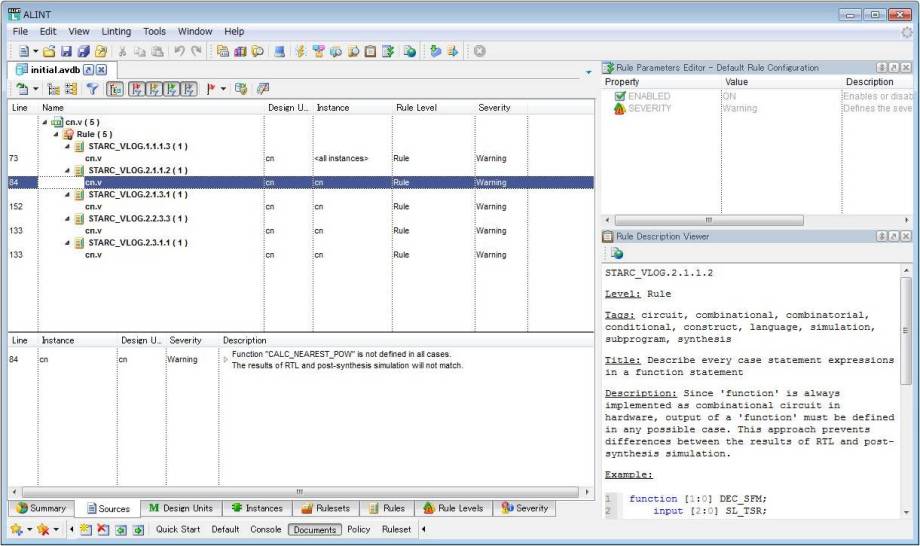Click the Cut scissors icon
The image size is (920, 546).
(x=123, y=52)
